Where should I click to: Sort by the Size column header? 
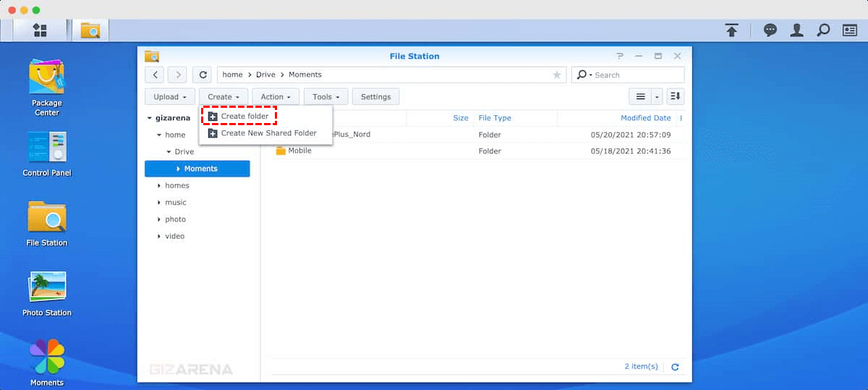click(x=461, y=118)
